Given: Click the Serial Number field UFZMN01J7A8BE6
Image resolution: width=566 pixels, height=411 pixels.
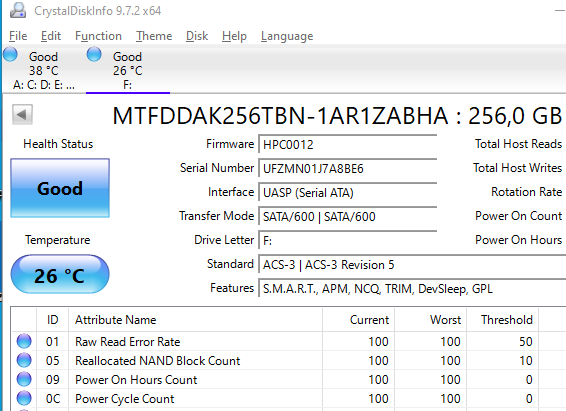Looking at the screenshot, I should point(348,169).
